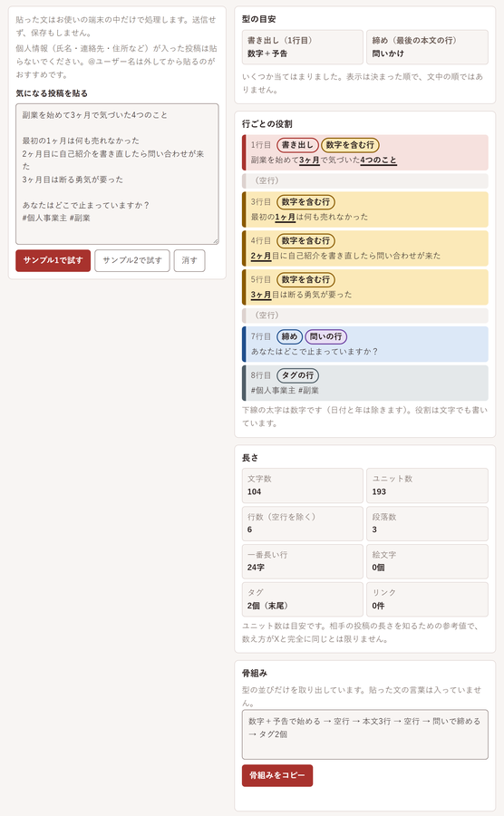Click the サンプル2で試す button

tap(132, 261)
